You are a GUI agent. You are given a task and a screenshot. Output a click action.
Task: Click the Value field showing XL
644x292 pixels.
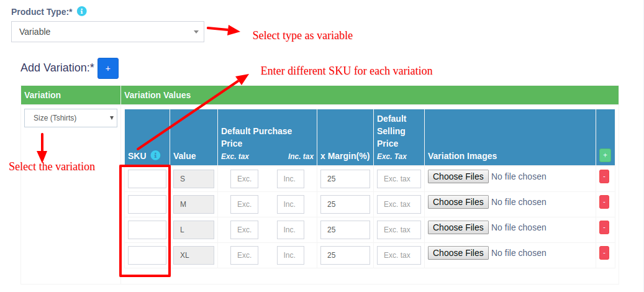[x=193, y=255]
